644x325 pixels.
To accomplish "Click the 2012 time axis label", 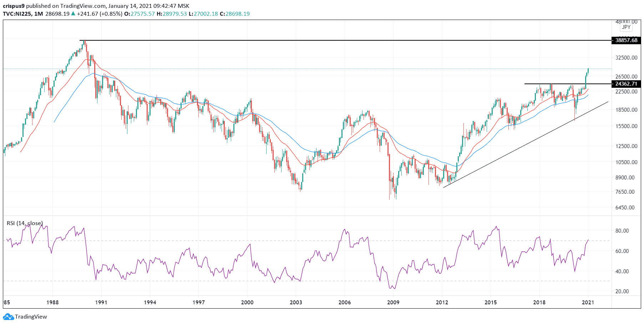I will 442,303.
